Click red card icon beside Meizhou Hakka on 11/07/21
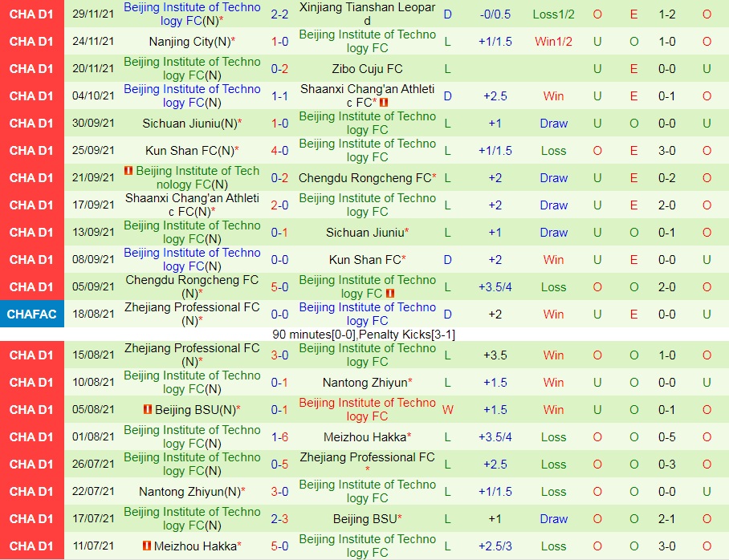This screenshot has height=560, width=729. tap(146, 546)
